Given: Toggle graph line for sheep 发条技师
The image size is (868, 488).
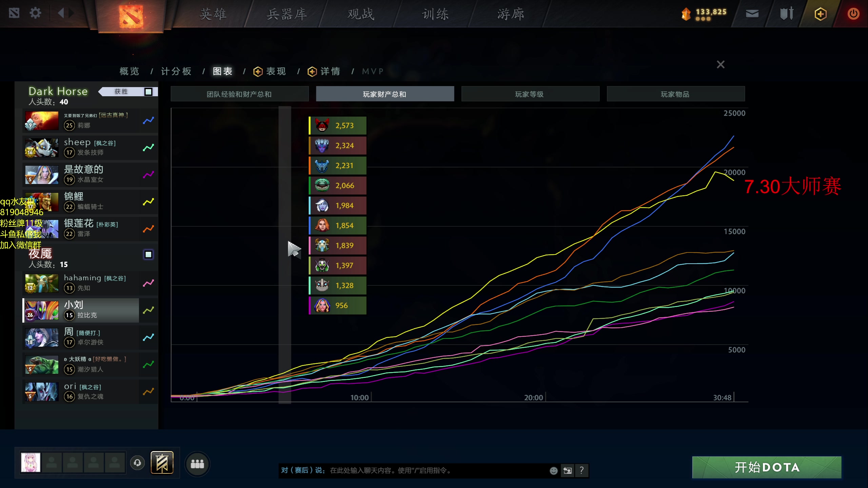Looking at the screenshot, I should (148, 147).
